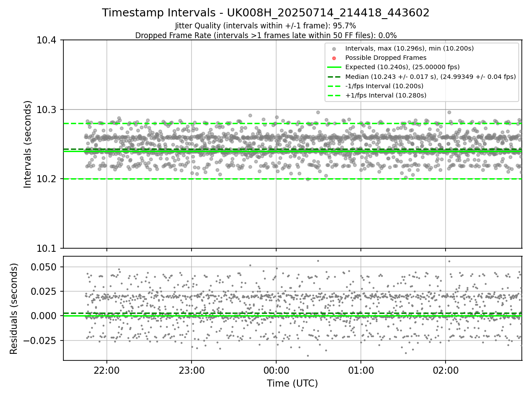This screenshot has height=399, width=532.
Task: Click the 10.2 tick label on the intervals axis
Action: (x=47, y=179)
